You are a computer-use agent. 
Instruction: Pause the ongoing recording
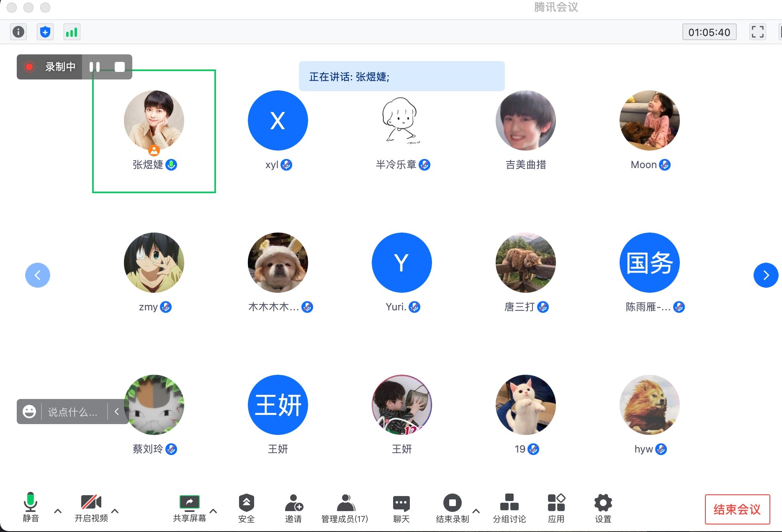pyautogui.click(x=95, y=67)
